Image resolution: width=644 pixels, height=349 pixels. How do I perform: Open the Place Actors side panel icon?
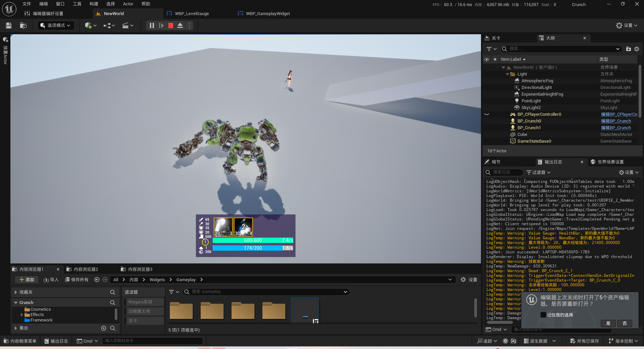[x=5, y=40]
